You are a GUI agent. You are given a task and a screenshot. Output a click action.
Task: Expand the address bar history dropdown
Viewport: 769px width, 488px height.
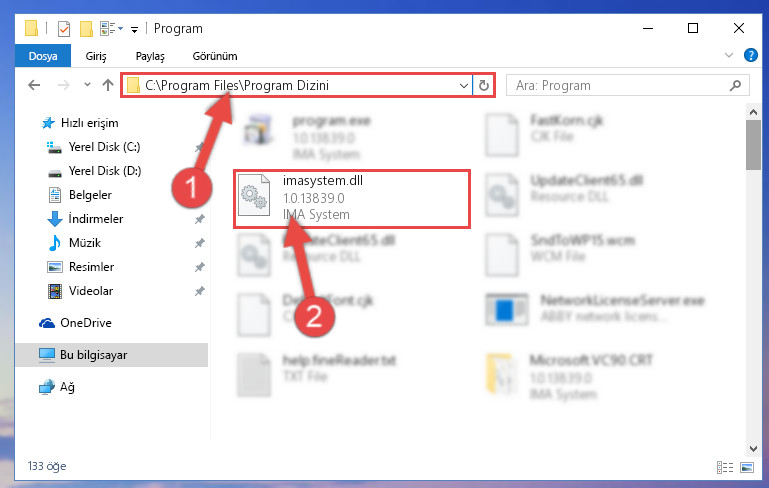coord(463,86)
